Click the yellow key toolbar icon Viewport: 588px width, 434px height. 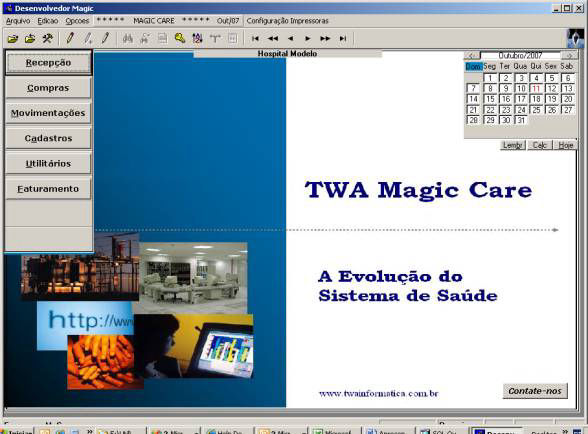coord(180,38)
